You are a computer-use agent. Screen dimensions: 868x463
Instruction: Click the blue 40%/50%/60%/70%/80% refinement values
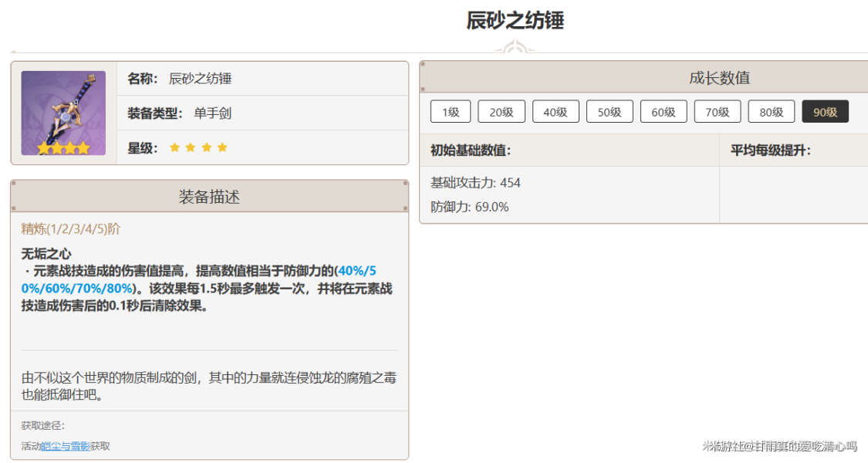click(77, 288)
